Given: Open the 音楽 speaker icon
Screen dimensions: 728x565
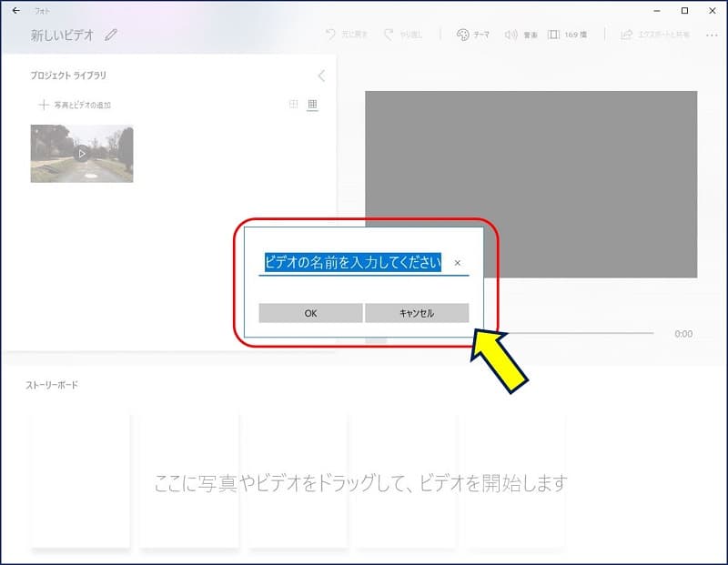Looking at the screenshot, I should click(511, 35).
